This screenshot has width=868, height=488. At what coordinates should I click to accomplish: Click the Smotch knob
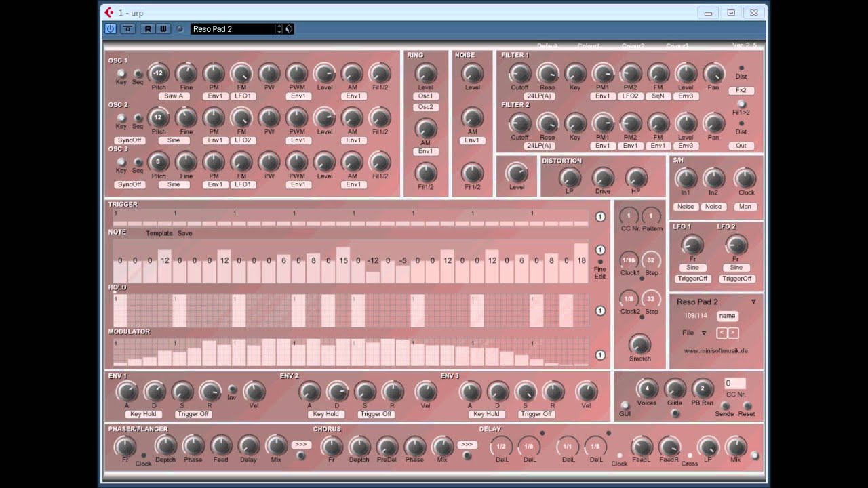tap(639, 344)
